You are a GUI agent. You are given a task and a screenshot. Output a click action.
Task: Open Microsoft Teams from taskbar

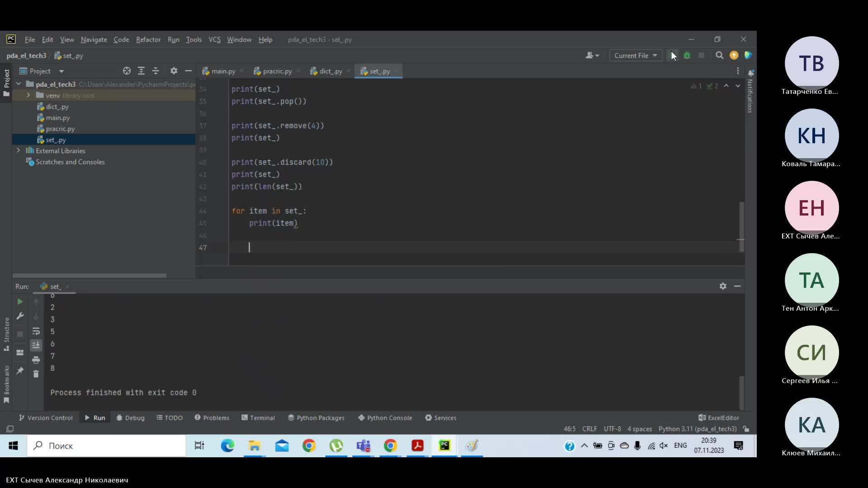(x=363, y=446)
